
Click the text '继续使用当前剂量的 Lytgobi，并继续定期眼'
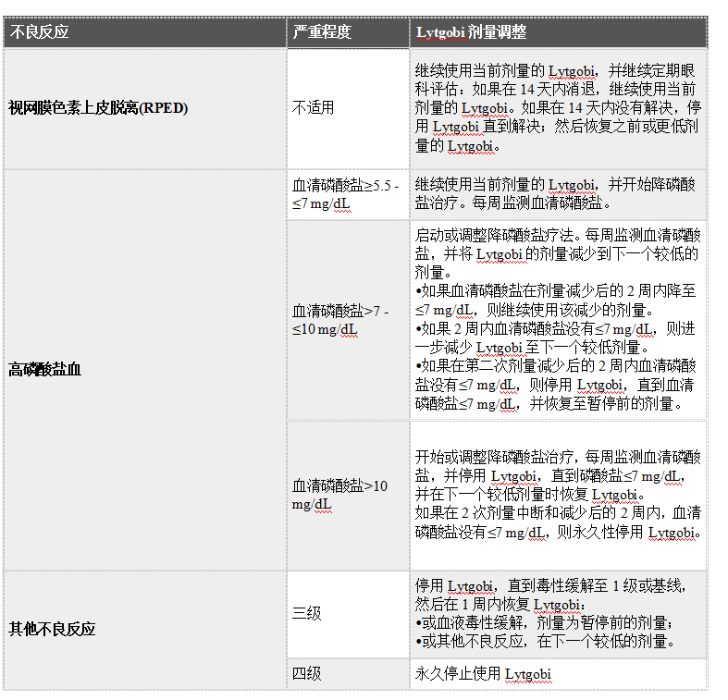555,70
